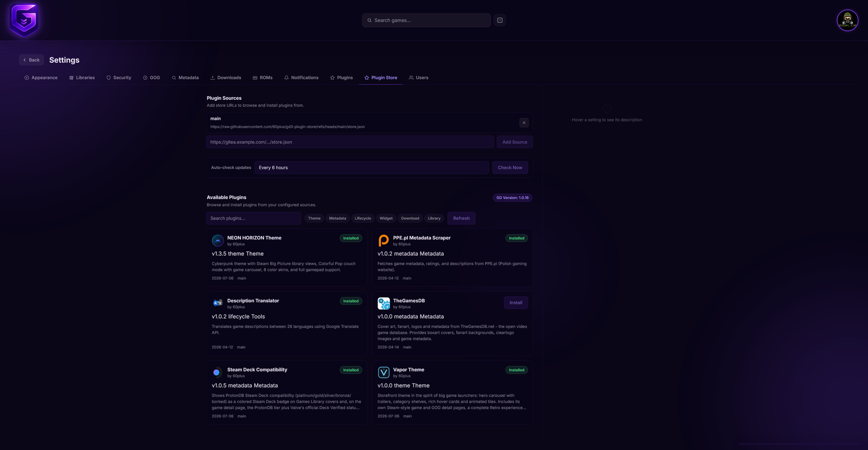Image resolution: width=868 pixels, height=450 pixels.
Task: Click the Available Plugins heading
Action: 226,198
